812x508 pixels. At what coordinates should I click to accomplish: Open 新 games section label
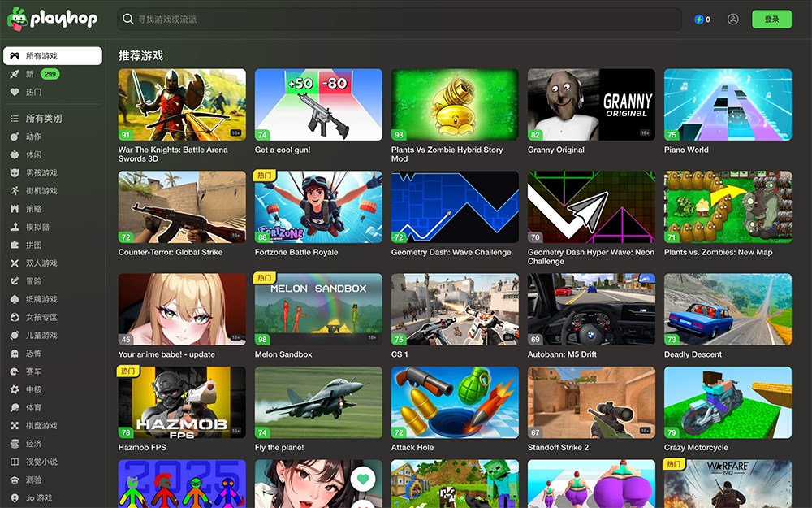29,74
